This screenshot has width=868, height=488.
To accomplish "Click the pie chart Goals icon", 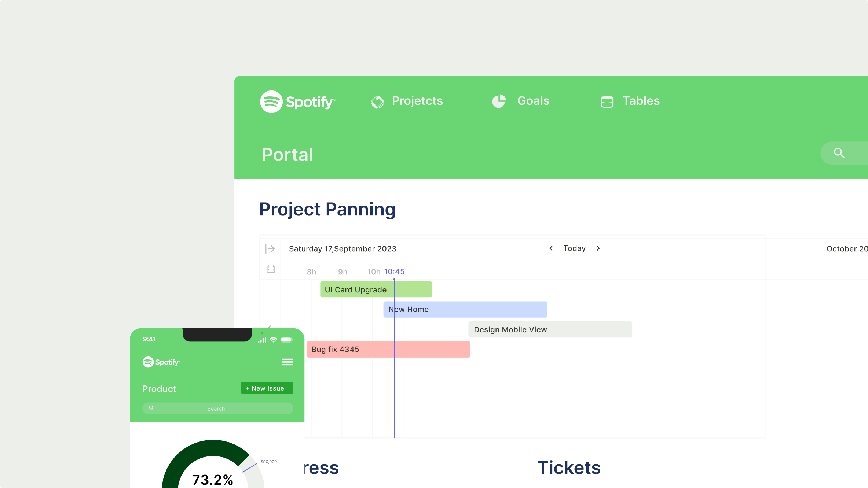I will click(x=499, y=101).
